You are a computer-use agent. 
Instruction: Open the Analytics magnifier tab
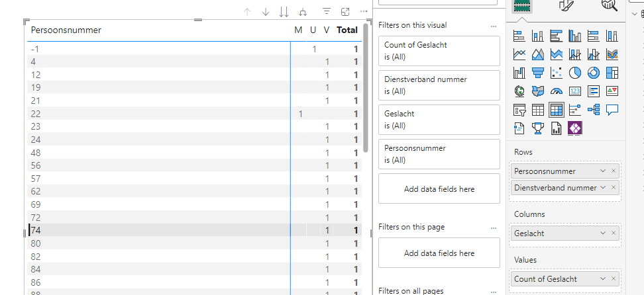click(609, 6)
